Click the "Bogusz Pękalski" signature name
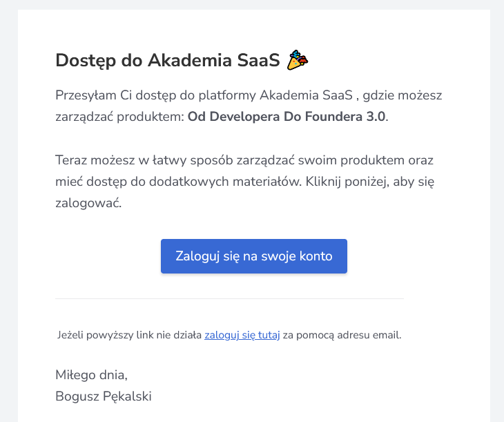This screenshot has height=422, width=504. click(x=103, y=396)
